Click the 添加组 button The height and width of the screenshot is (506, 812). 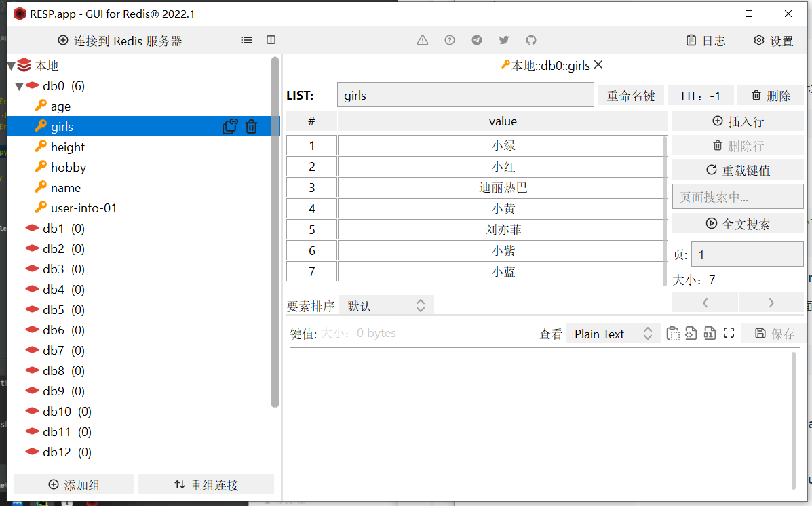(74, 485)
